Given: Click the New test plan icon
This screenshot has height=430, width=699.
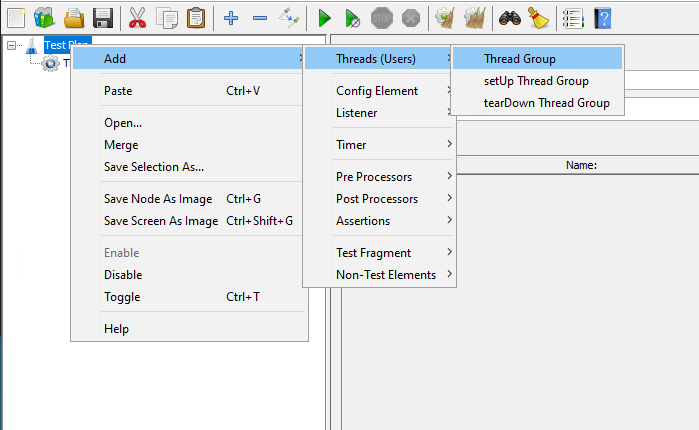Looking at the screenshot, I should pos(15,17).
